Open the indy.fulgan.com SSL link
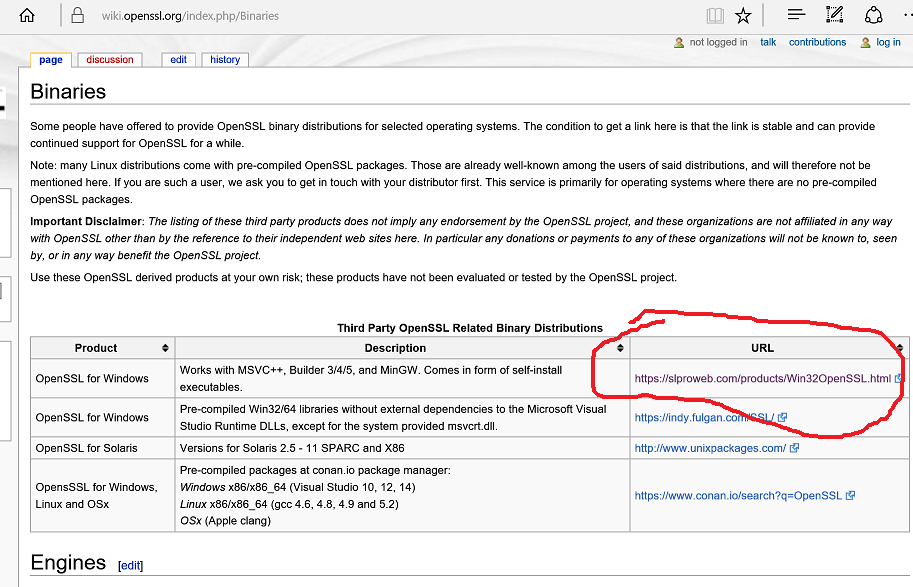This screenshot has width=913, height=587. click(704, 418)
